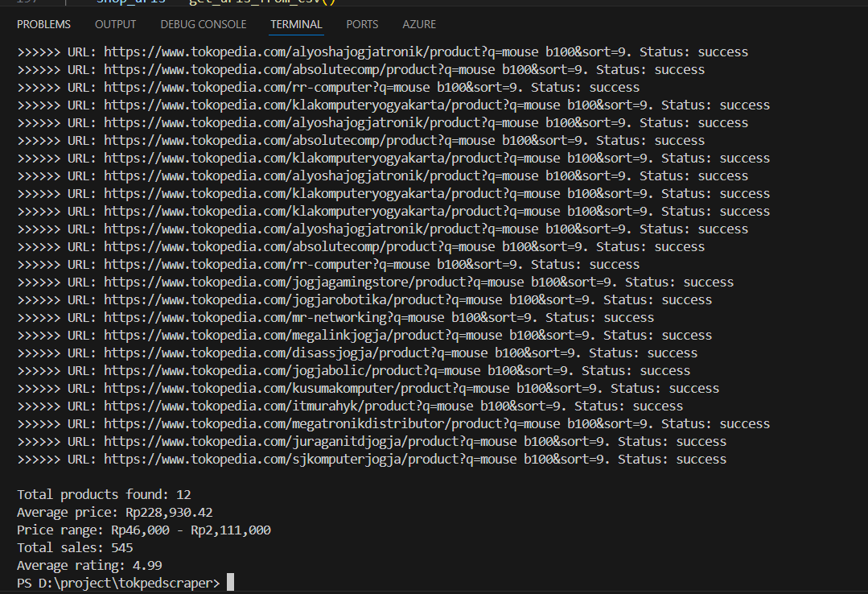Place cursor at the PowerShell terminal prompt
Viewport: 868px width, 594px height.
pyautogui.click(x=229, y=583)
